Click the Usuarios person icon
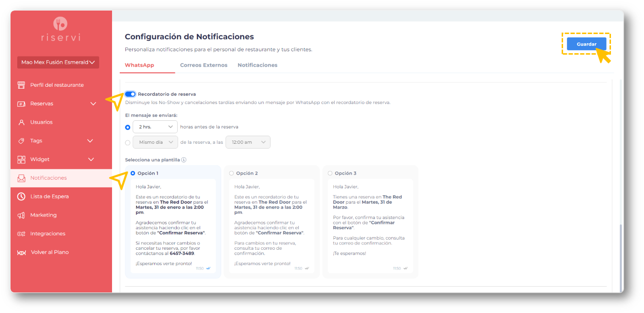The height and width of the screenshot is (313, 644). click(21, 122)
